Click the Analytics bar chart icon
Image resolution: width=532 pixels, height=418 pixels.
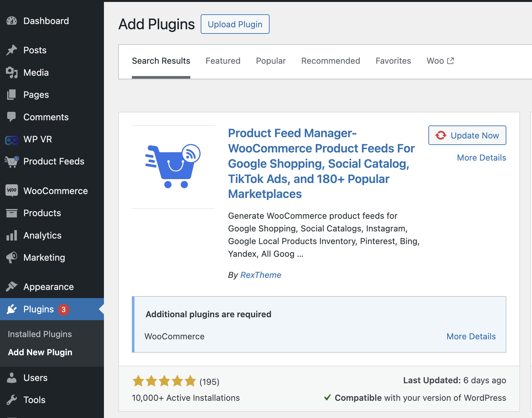point(12,235)
